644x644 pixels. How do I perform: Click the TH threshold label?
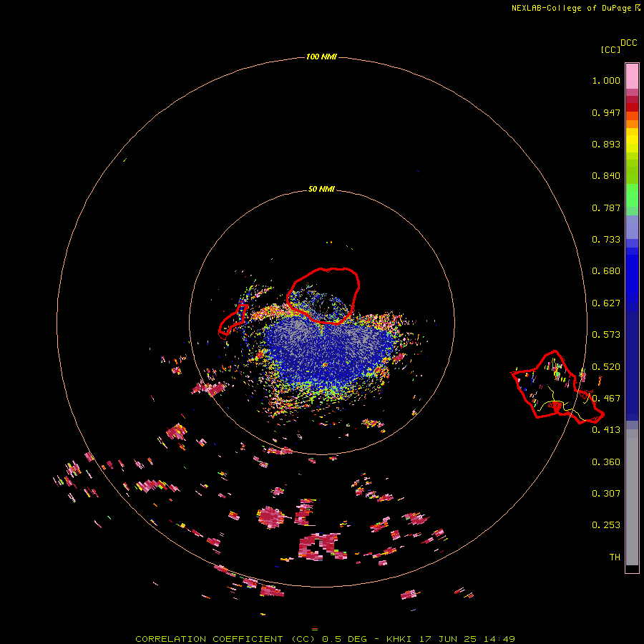click(x=615, y=557)
